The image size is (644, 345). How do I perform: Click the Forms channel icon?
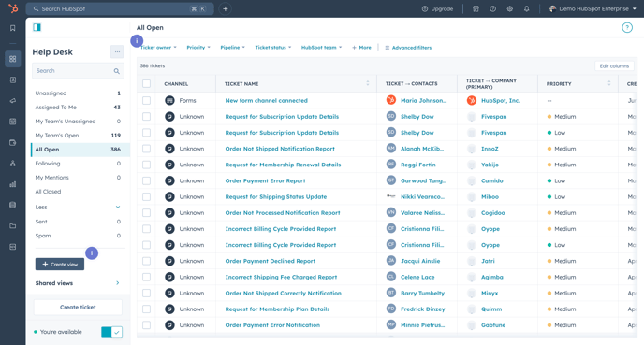[x=169, y=100]
